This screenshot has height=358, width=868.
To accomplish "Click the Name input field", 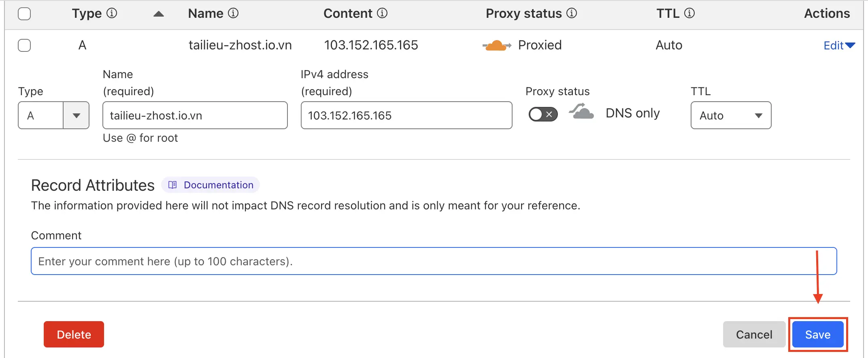I will [195, 115].
